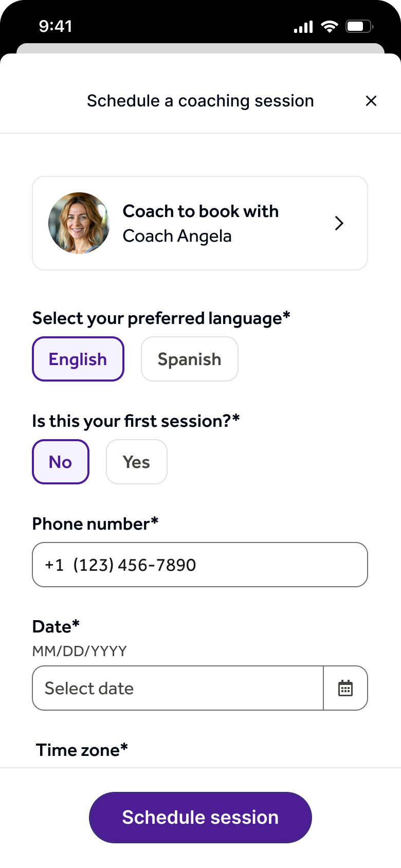Click the phone number input field
401x868 pixels.
coord(200,565)
